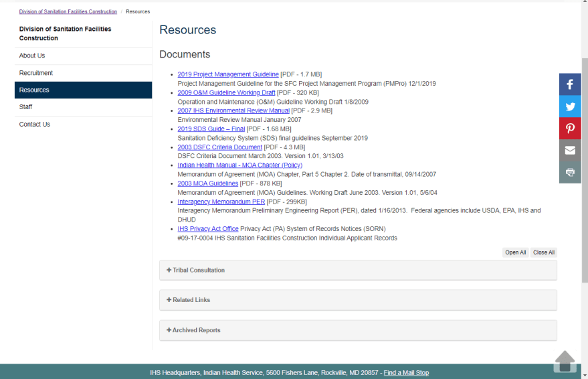Open 2019 Project Management Guideline link
The width and height of the screenshot is (588, 379).
228,74
